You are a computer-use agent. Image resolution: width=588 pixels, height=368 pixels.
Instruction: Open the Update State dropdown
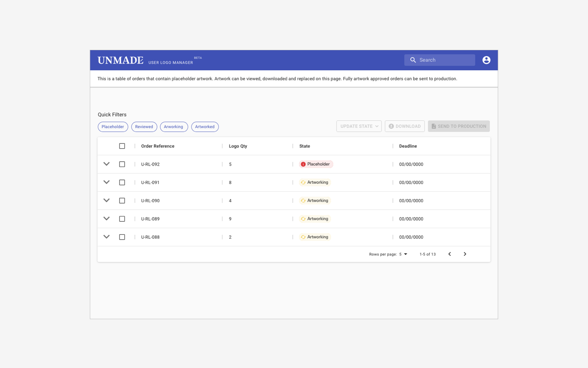pos(359,126)
